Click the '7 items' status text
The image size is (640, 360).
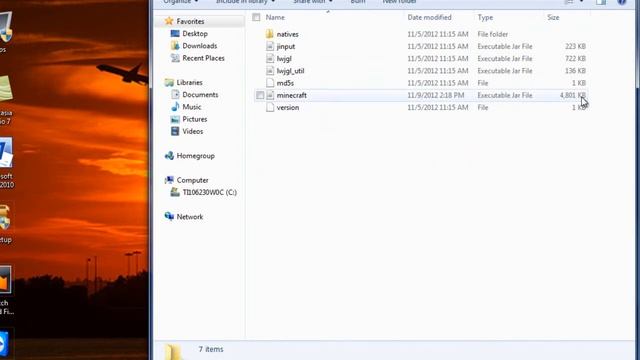click(x=211, y=349)
